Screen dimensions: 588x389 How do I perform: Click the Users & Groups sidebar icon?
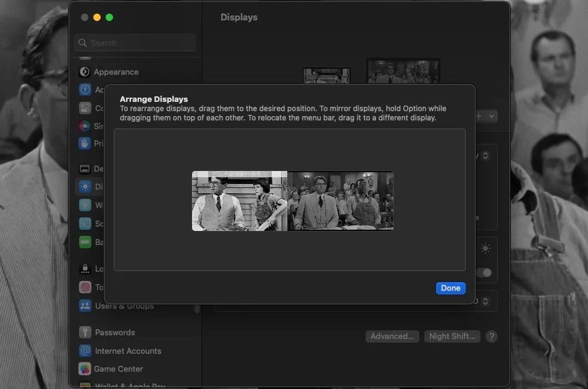85,306
